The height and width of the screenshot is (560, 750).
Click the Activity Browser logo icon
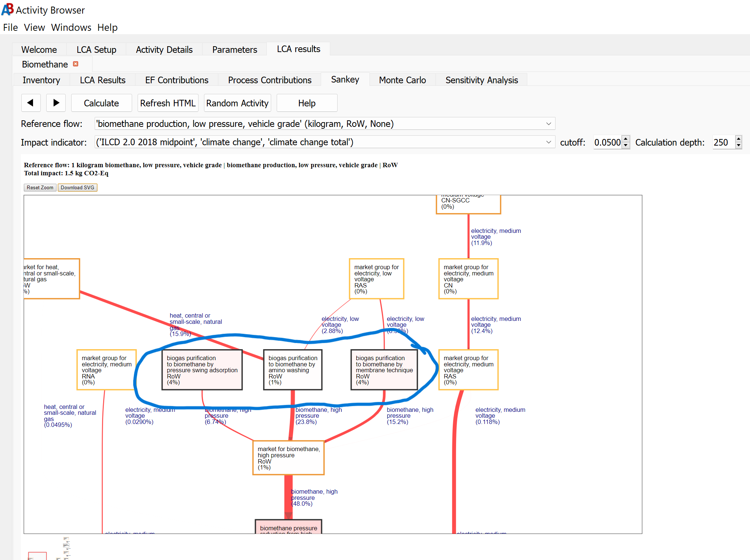coord(7,10)
